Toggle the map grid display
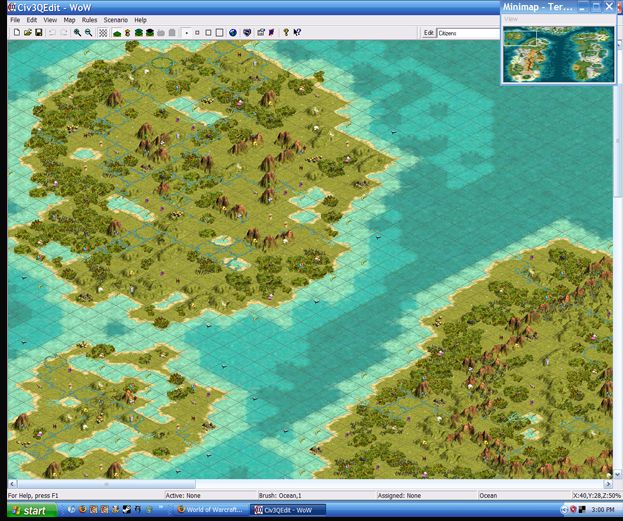The image size is (623, 521). click(x=103, y=33)
